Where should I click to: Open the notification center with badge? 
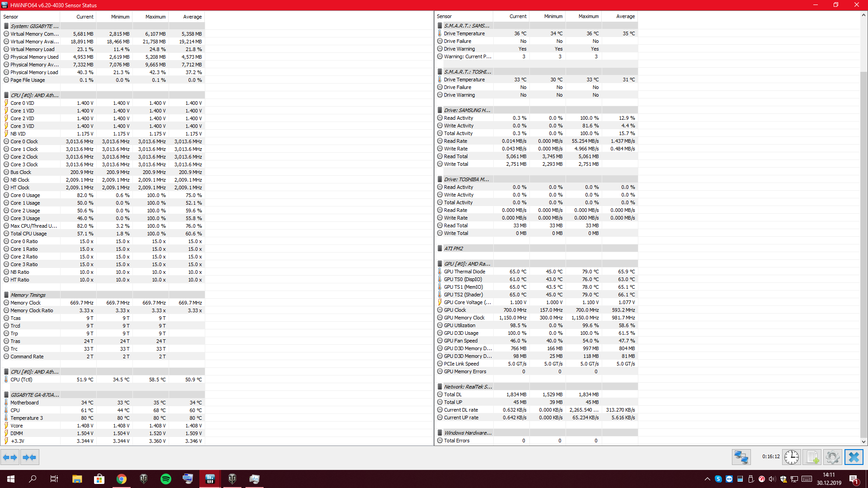[854, 479]
